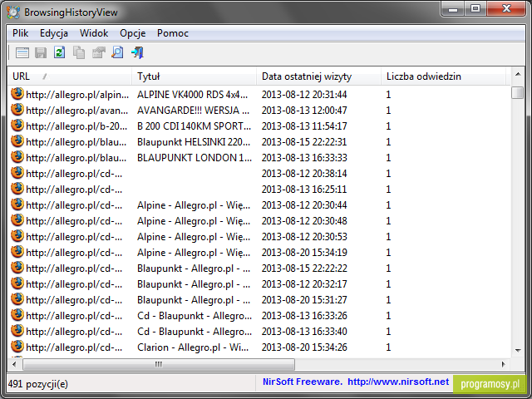The image size is (532, 399).
Task: Click the Firefox icon of the 20:38:14 row
Action: coord(17,173)
